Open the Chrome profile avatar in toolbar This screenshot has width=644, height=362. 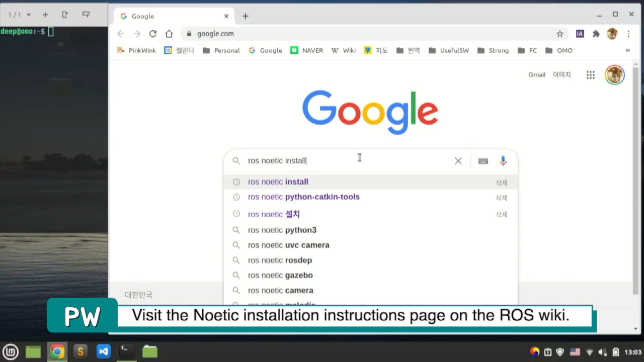(612, 34)
